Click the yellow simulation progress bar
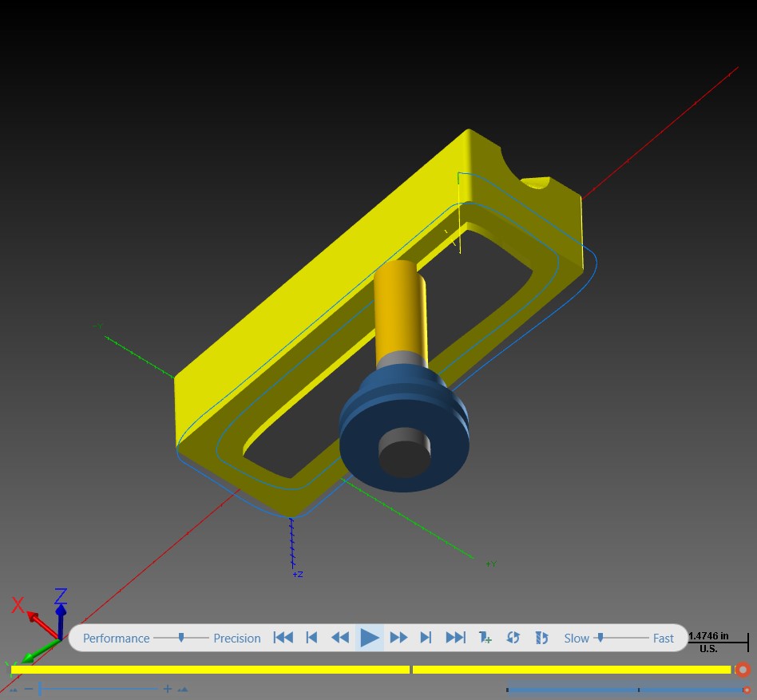The height and width of the screenshot is (700, 757). [x=371, y=670]
